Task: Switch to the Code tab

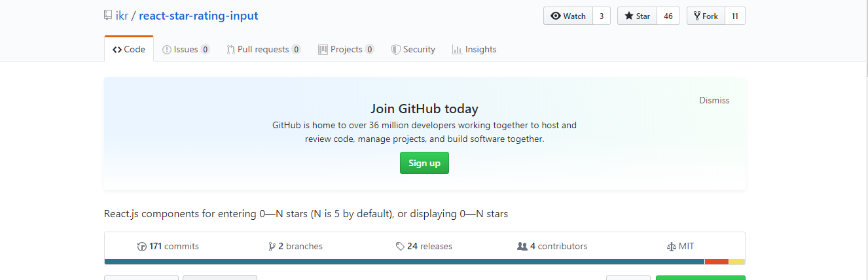Action: [129, 49]
